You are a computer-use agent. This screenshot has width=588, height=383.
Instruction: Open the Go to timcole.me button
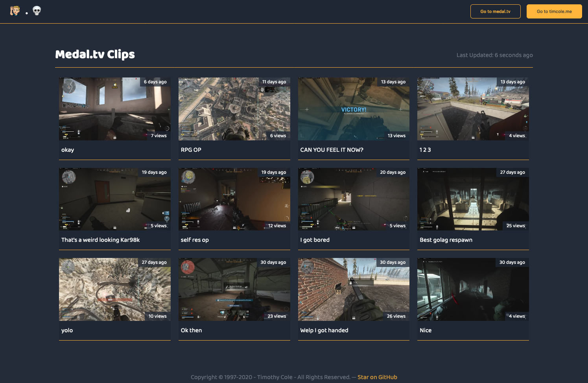[x=554, y=11]
